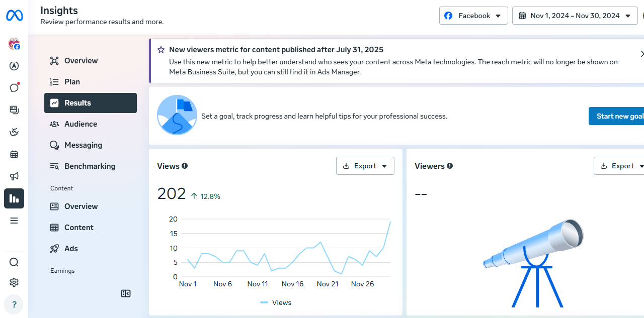Screen dimensions: 644x318
Task: Open the Messaging insights page
Action: 83,145
